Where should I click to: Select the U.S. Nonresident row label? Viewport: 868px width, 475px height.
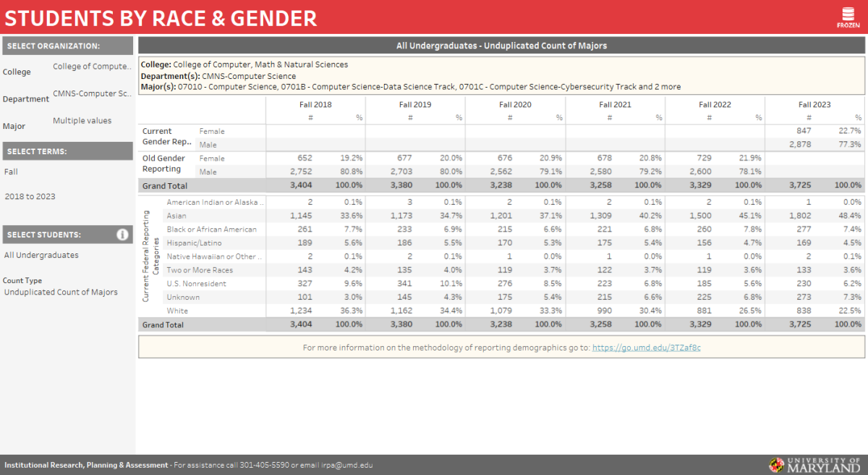(x=196, y=284)
